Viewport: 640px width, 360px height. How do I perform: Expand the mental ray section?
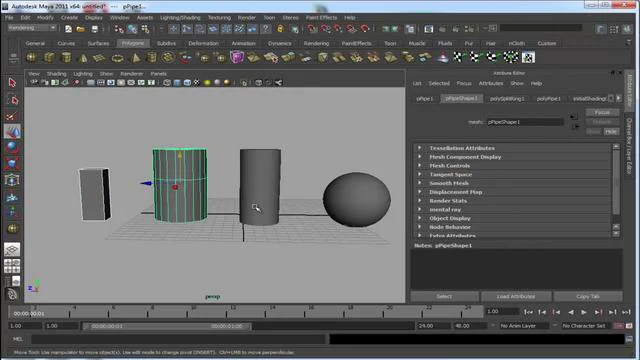pos(512,209)
